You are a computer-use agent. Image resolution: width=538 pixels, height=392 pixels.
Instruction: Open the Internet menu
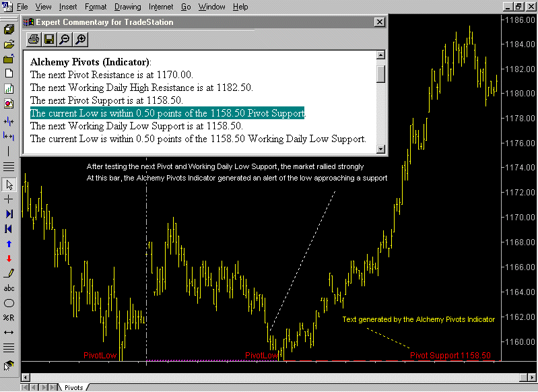click(x=161, y=7)
